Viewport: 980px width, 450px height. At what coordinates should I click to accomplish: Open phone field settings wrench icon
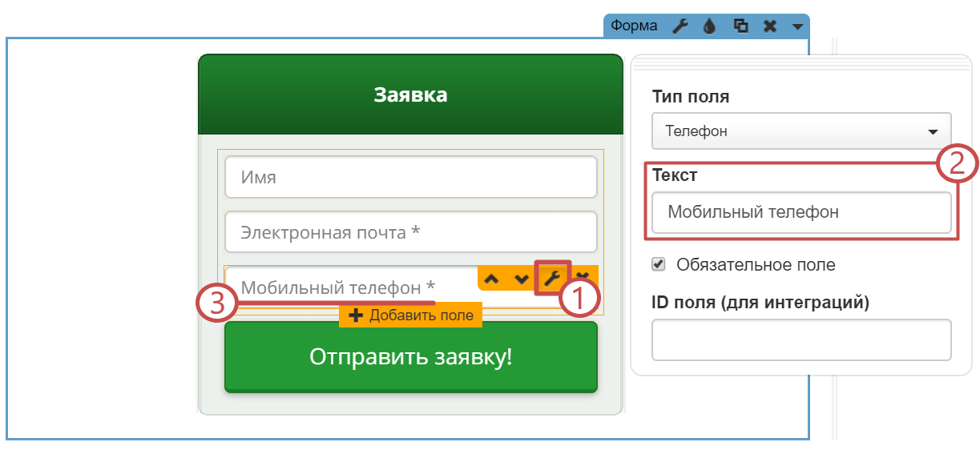pos(551,278)
